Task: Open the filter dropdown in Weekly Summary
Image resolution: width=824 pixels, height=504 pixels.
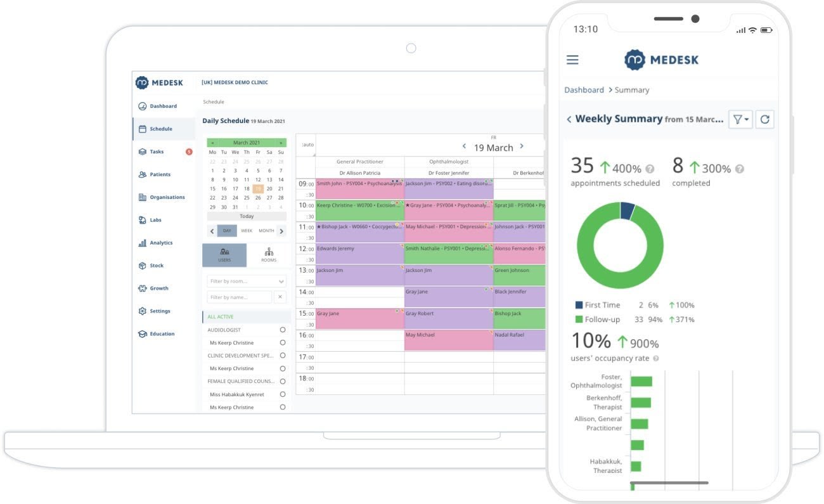Action: 740,119
